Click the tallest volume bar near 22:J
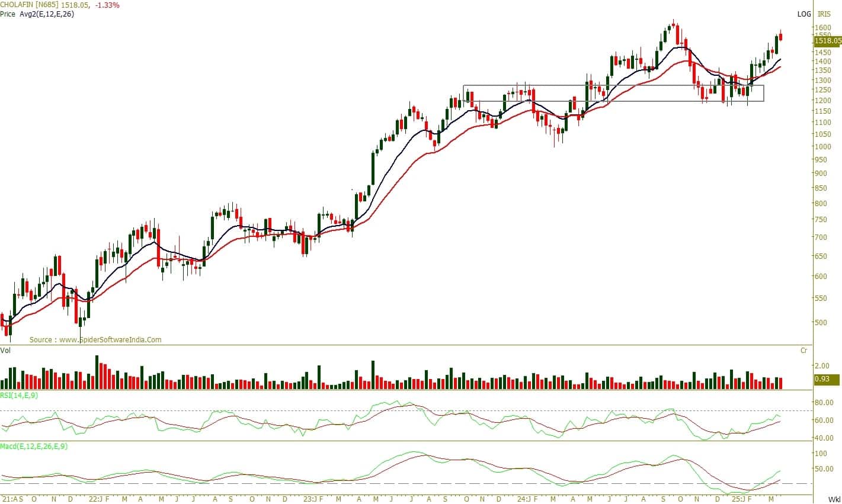Image resolution: width=842 pixels, height=504 pixels. [x=97, y=372]
